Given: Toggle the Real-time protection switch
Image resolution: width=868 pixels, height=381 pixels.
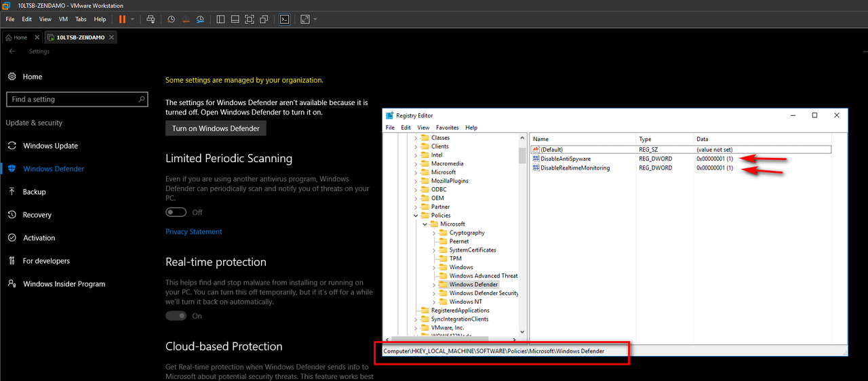Looking at the screenshot, I should click(x=176, y=316).
